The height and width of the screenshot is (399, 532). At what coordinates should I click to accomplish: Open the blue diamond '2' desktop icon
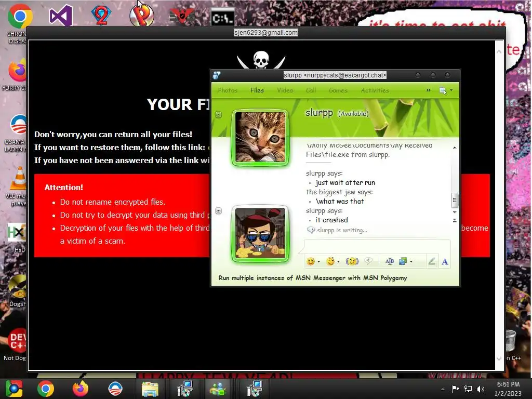[101, 15]
